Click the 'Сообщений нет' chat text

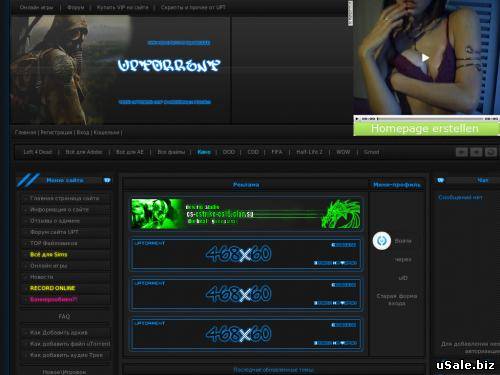pyautogui.click(x=460, y=197)
